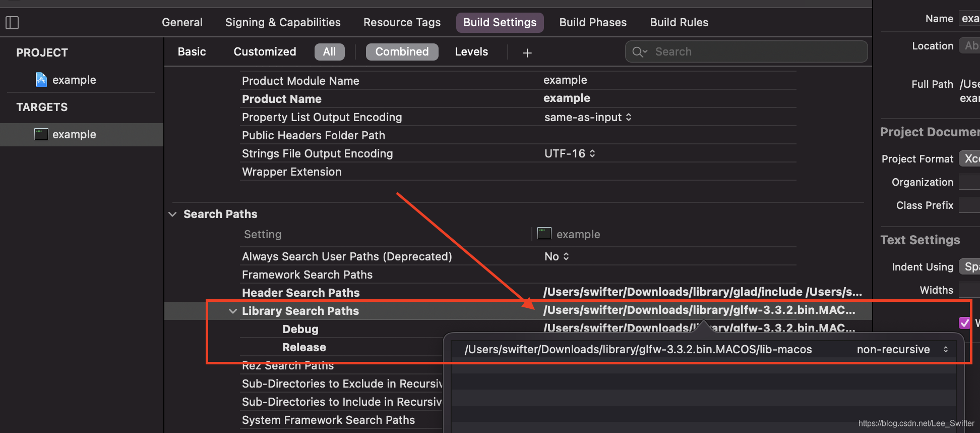Open the Indent Using dropdown

pos(970,266)
